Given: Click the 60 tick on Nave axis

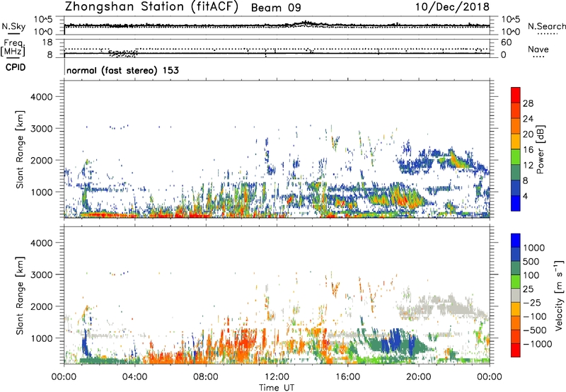Looking at the screenshot, I should point(506,42).
